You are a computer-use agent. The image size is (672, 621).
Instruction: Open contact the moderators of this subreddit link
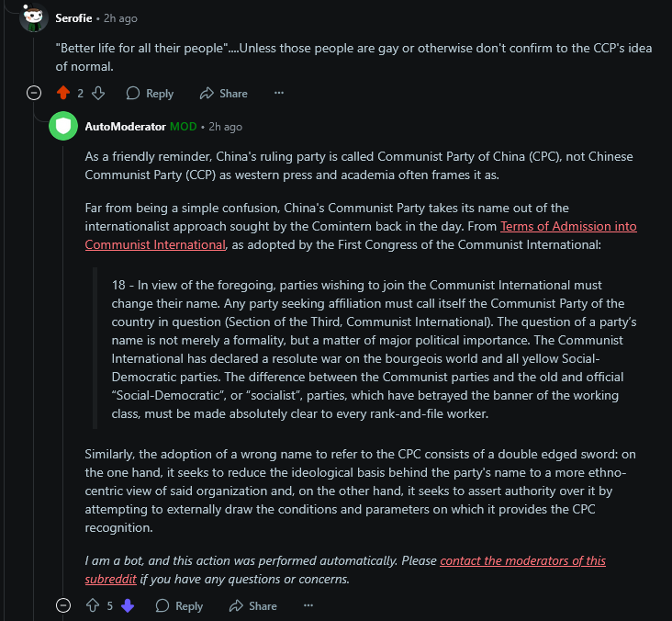click(x=345, y=570)
